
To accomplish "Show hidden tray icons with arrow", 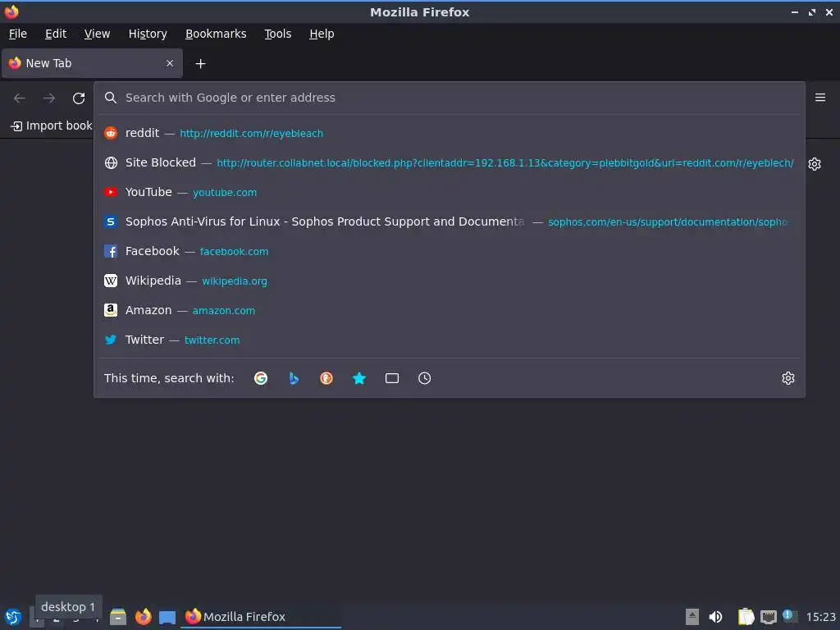I will coord(692,617).
